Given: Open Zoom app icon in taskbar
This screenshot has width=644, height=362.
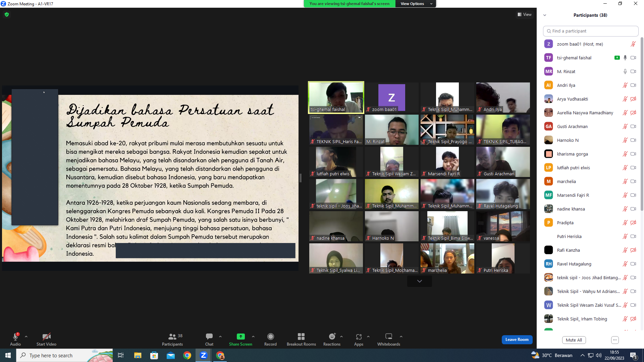Looking at the screenshot, I should click(x=203, y=355).
